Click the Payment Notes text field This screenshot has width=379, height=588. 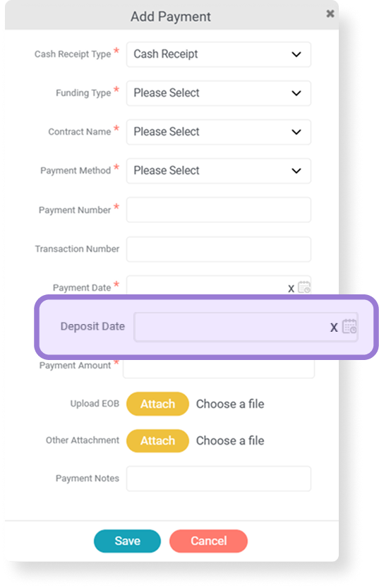(219, 479)
